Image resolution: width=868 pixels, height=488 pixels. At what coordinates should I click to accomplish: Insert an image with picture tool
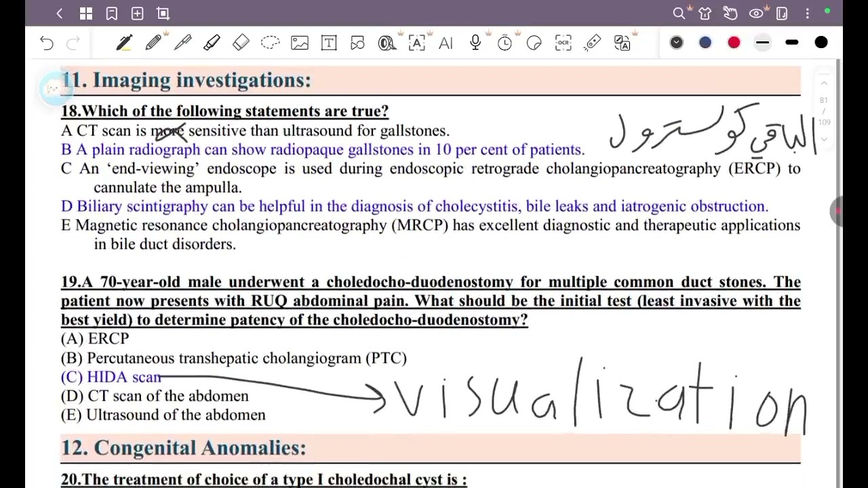click(299, 43)
